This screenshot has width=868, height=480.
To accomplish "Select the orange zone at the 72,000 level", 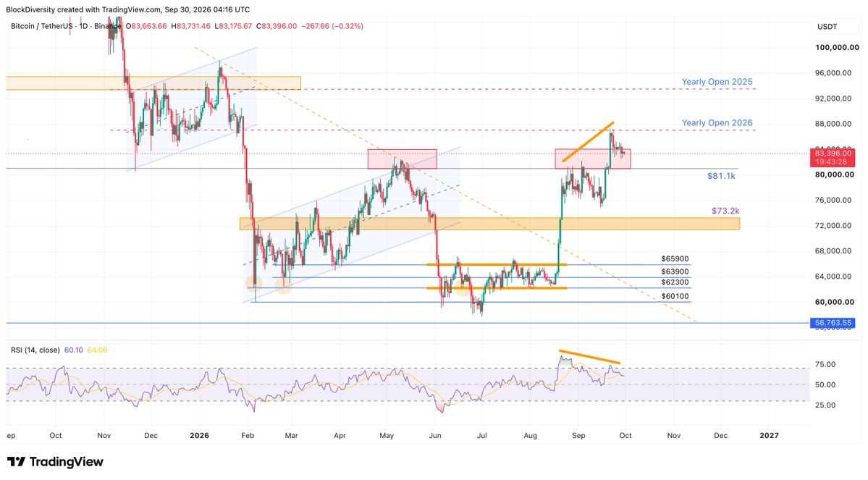I will (489, 224).
